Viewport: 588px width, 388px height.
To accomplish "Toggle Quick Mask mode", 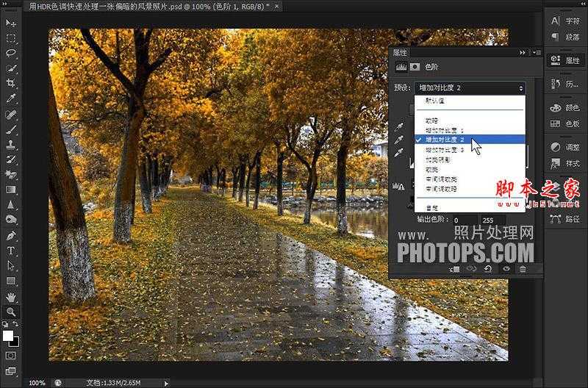I will tap(10, 355).
